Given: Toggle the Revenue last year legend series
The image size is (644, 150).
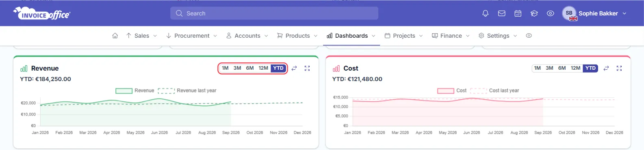Looking at the screenshot, I should (x=187, y=90).
